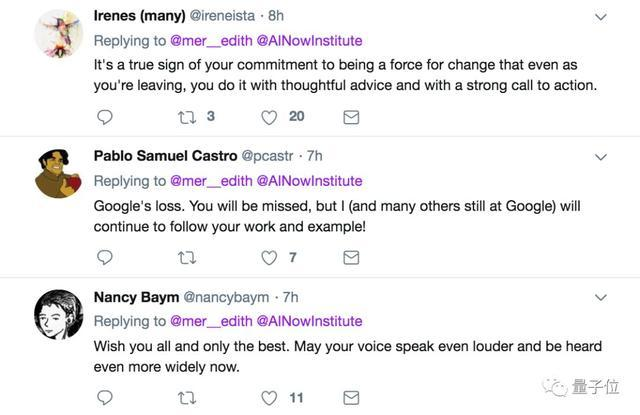640x415 pixels.
Task: Expand options chevron on Irenes' tweet
Action: point(600,17)
